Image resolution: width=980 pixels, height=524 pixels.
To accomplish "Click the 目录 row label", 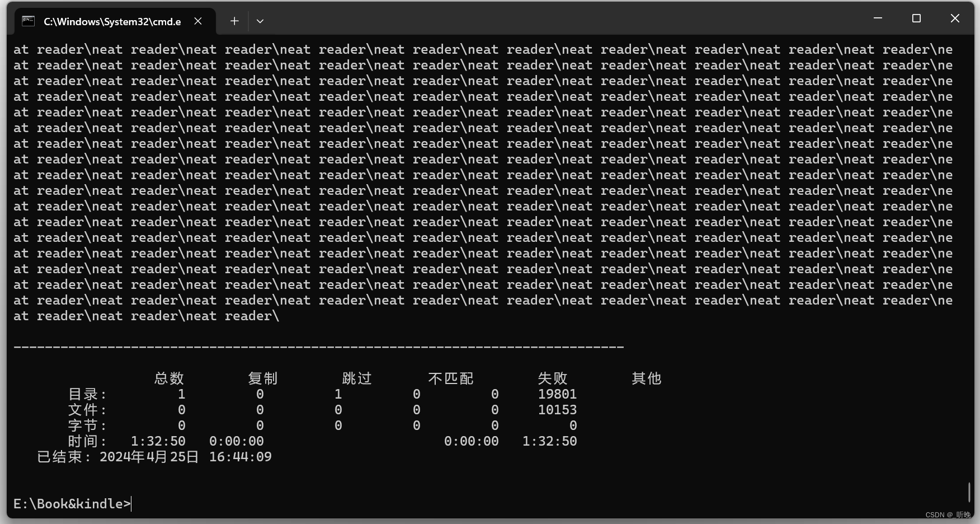I will pyautogui.click(x=87, y=394).
